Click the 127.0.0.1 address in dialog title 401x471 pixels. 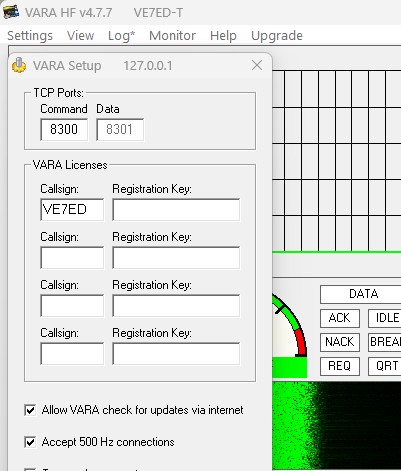(148, 66)
